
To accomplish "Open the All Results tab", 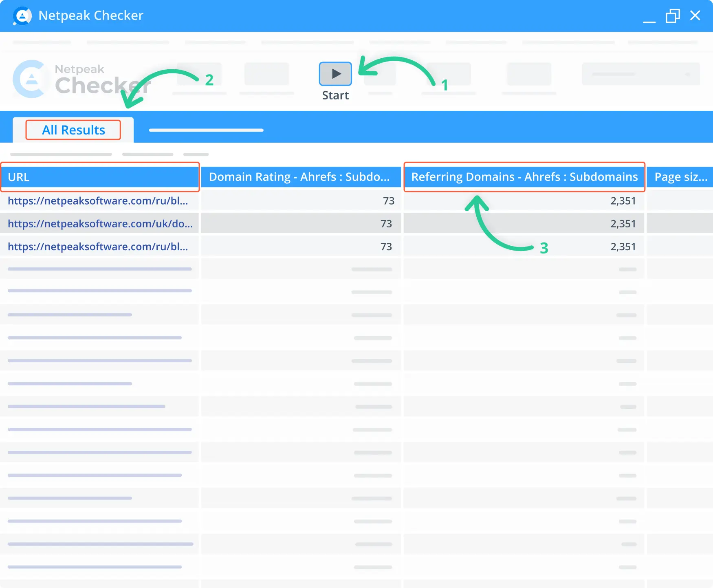I will tap(73, 130).
